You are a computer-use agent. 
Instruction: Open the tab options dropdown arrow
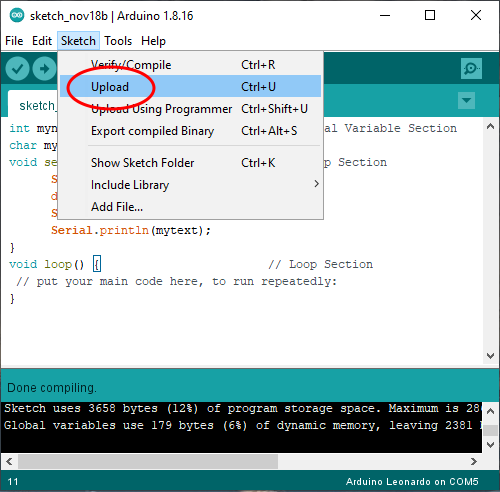click(x=466, y=100)
